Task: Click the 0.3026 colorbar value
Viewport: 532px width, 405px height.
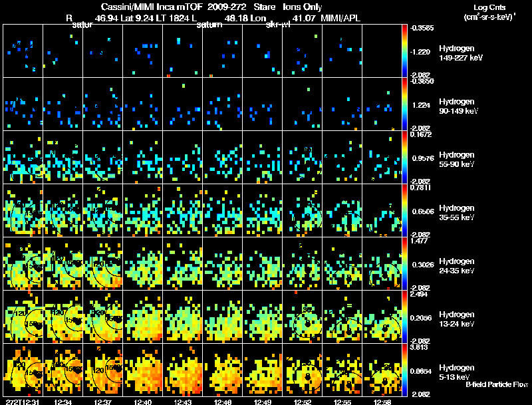Action: (423, 265)
